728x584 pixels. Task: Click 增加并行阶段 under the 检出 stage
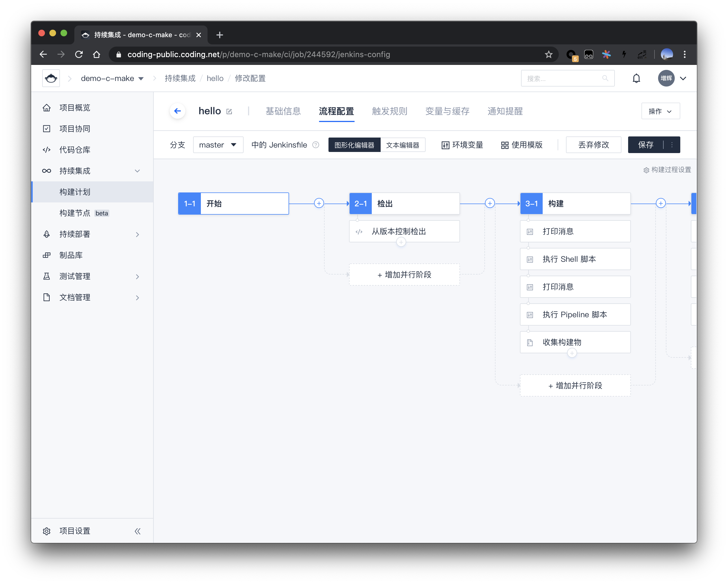pyautogui.click(x=404, y=275)
